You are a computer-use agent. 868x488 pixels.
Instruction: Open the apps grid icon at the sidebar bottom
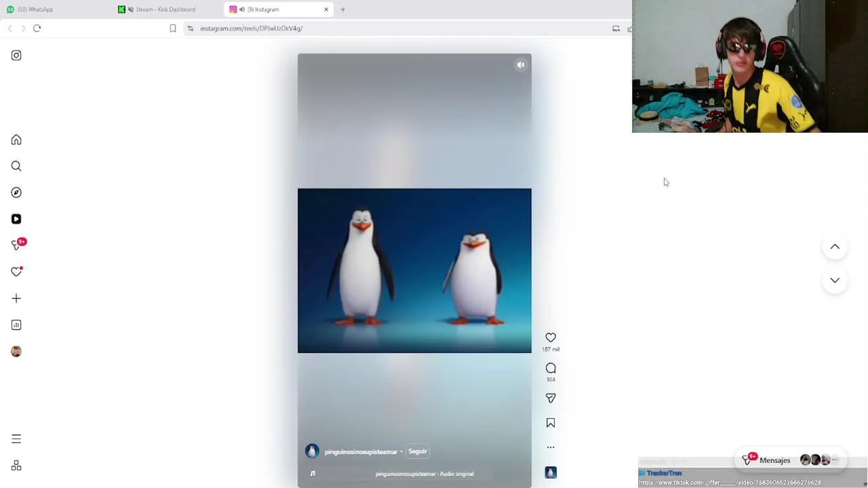(x=16, y=466)
